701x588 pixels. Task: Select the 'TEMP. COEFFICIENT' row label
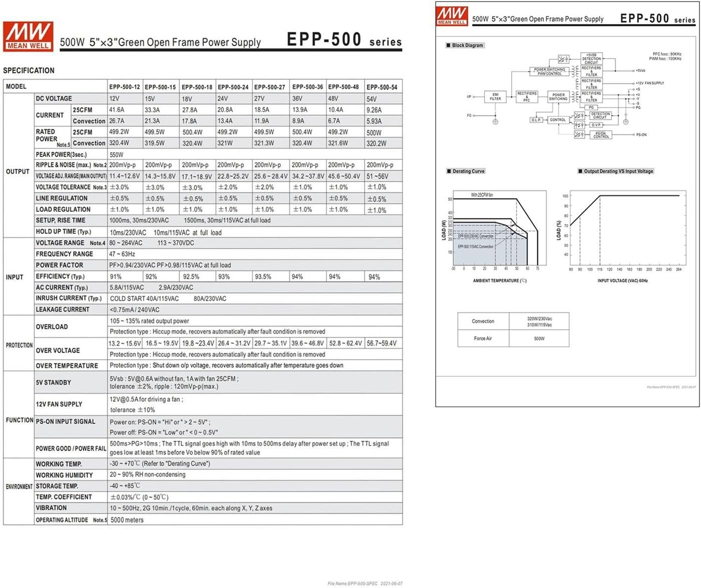(64, 497)
